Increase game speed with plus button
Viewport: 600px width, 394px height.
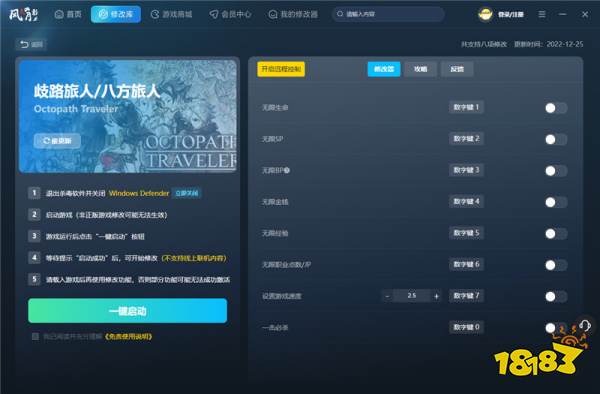click(x=436, y=296)
